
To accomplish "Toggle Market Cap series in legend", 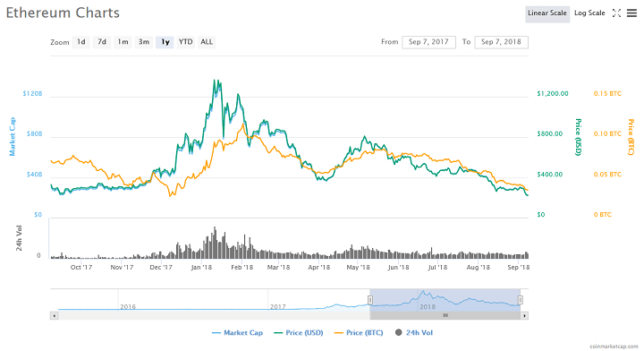I will point(237,332).
